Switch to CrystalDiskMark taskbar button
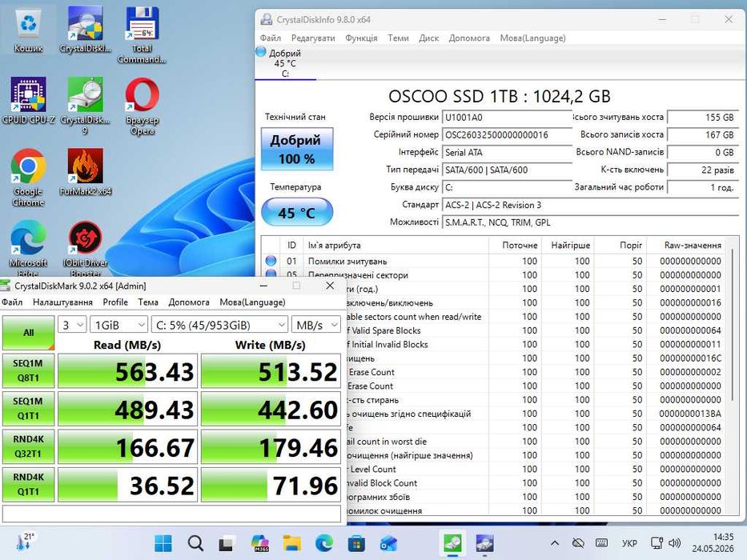This screenshot has width=747, height=560. (452, 543)
